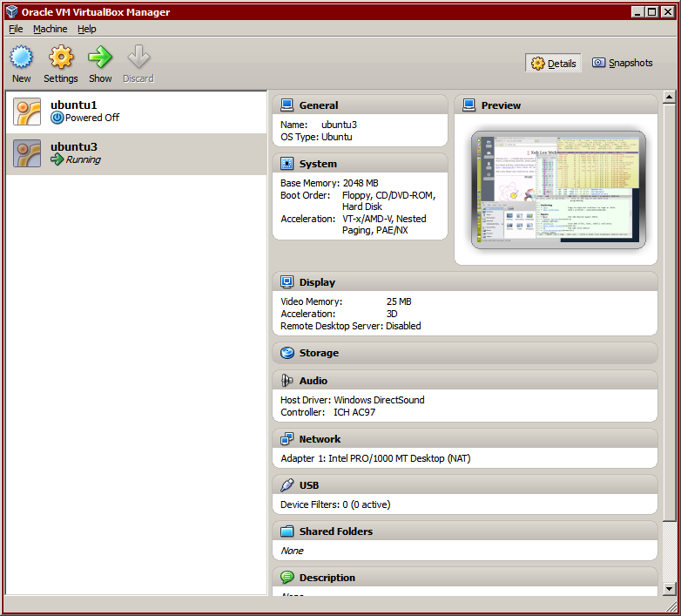
Task: Collapse the USB section header
Action: coord(465,485)
